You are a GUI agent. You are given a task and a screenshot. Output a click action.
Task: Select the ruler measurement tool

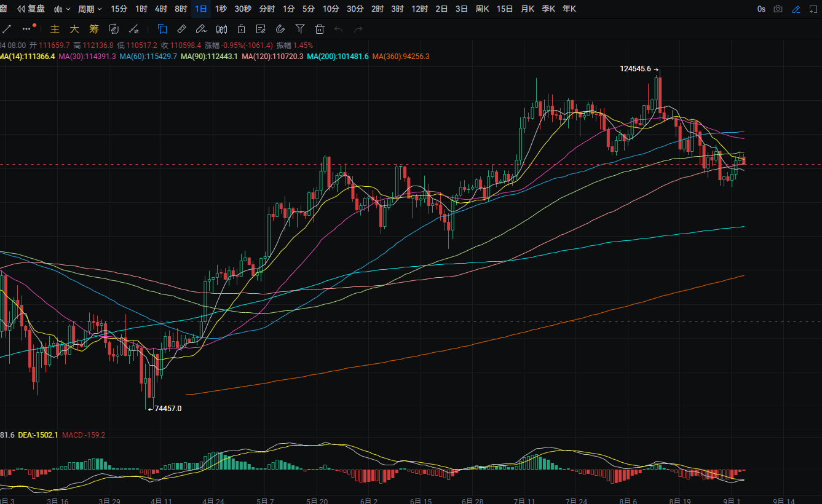[x=181, y=29]
